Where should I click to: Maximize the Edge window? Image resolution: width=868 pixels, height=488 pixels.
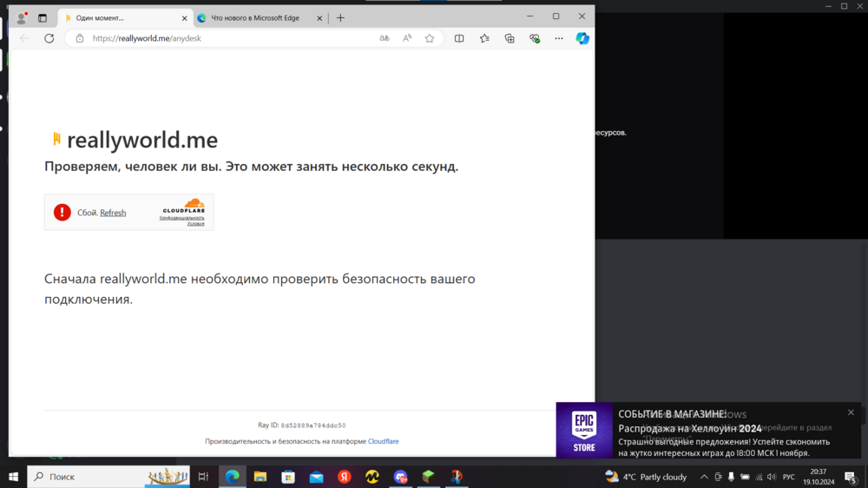556,16
